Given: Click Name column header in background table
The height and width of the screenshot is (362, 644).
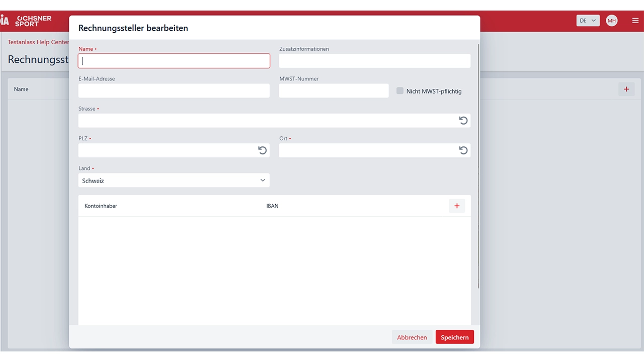Looking at the screenshot, I should pos(21,89).
